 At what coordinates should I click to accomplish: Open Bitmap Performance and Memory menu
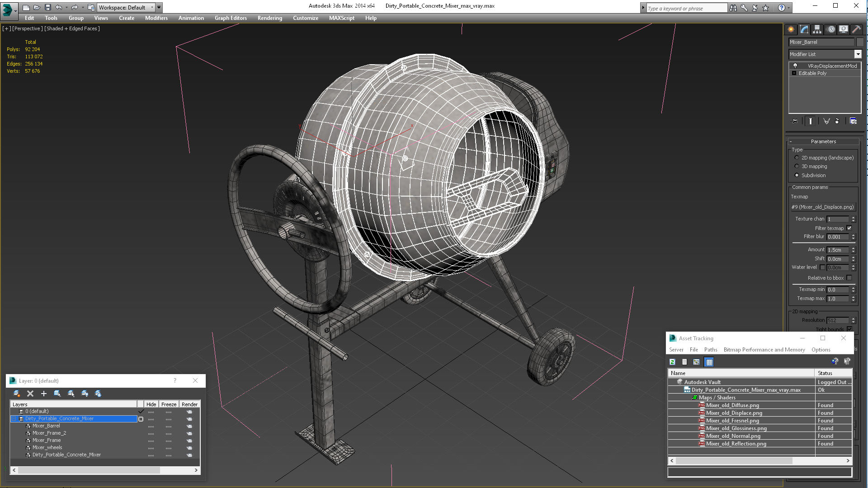point(764,350)
